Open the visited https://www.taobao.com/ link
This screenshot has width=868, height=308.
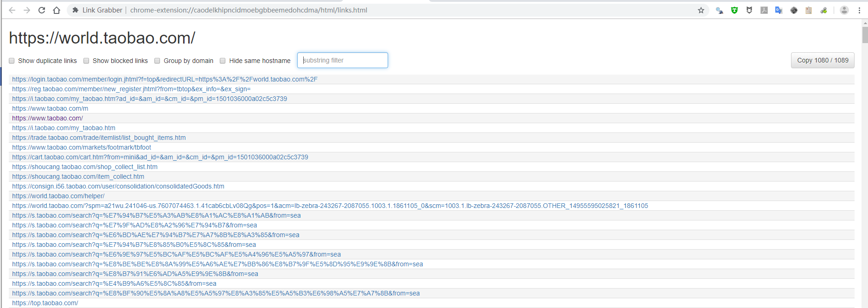point(47,118)
